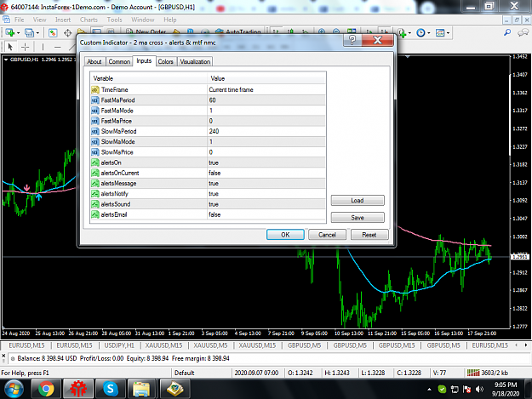Click the chart Templates icon
This screenshot has height=399, width=532.
tap(440, 33)
